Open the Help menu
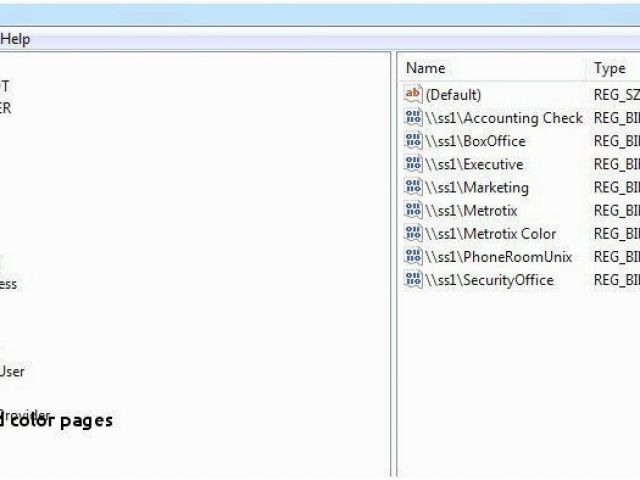This screenshot has height=480, width=640. [15, 40]
